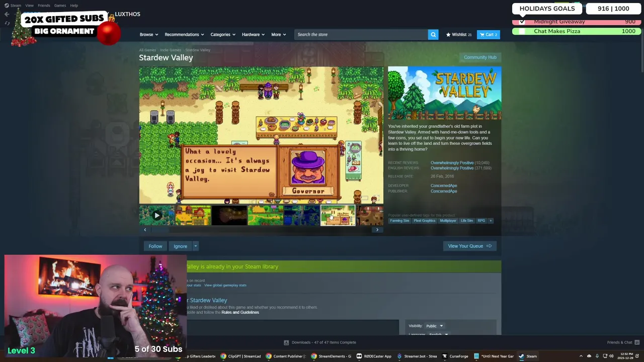Select the LUXTHOS profile tab

click(x=127, y=14)
